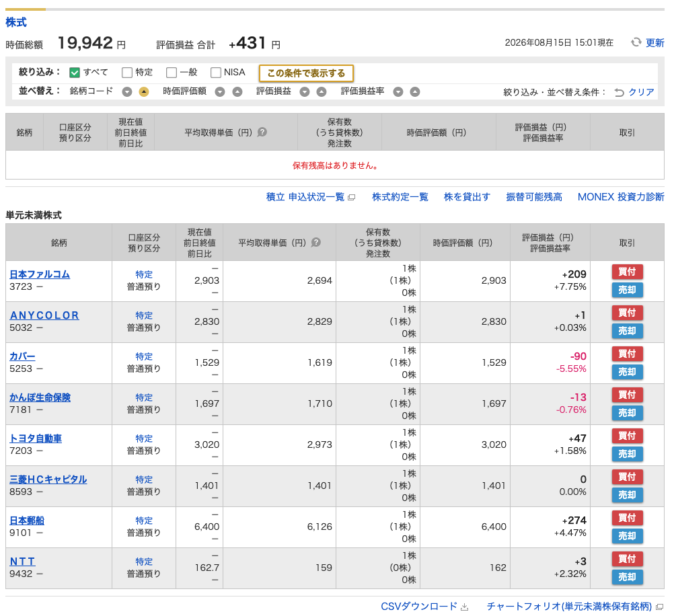Click 買付 for トヨタ自動車
The image size is (674, 616).
[x=627, y=436]
